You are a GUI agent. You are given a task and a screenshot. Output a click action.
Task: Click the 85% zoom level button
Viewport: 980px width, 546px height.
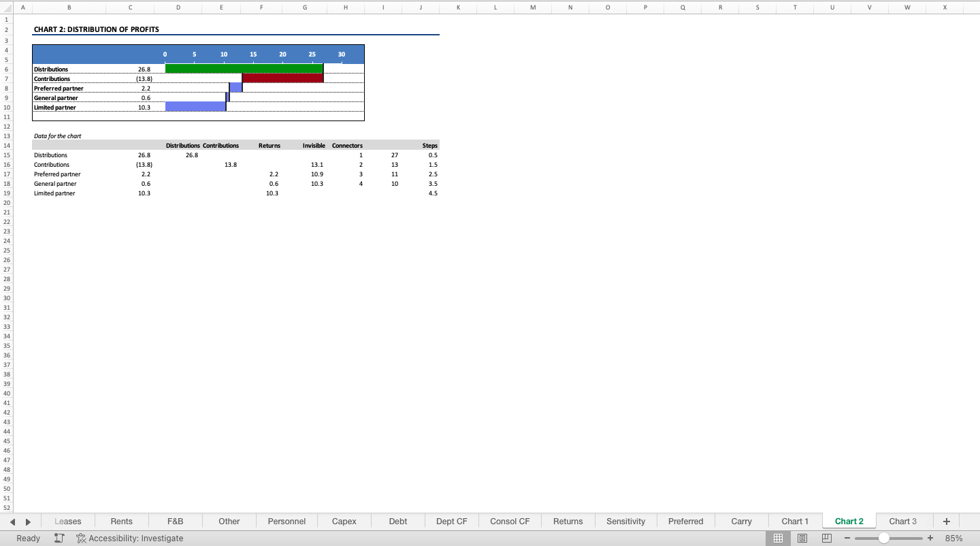pyautogui.click(x=953, y=538)
